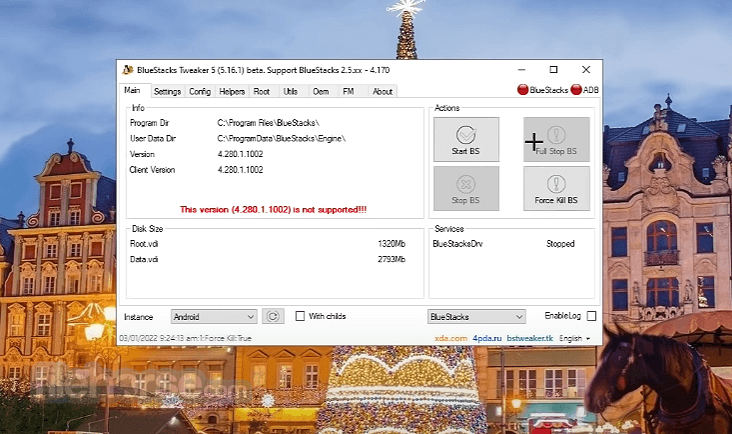
Task: Open the About tab
Action: 382,91
